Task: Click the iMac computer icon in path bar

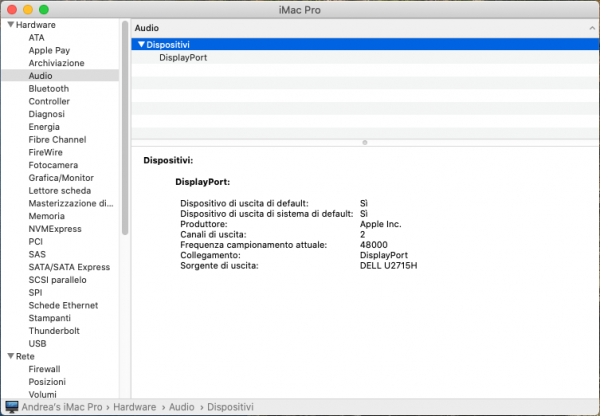Action: (x=11, y=407)
